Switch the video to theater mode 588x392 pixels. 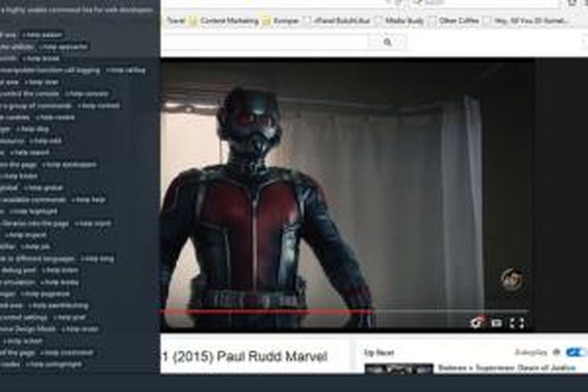[496, 322]
